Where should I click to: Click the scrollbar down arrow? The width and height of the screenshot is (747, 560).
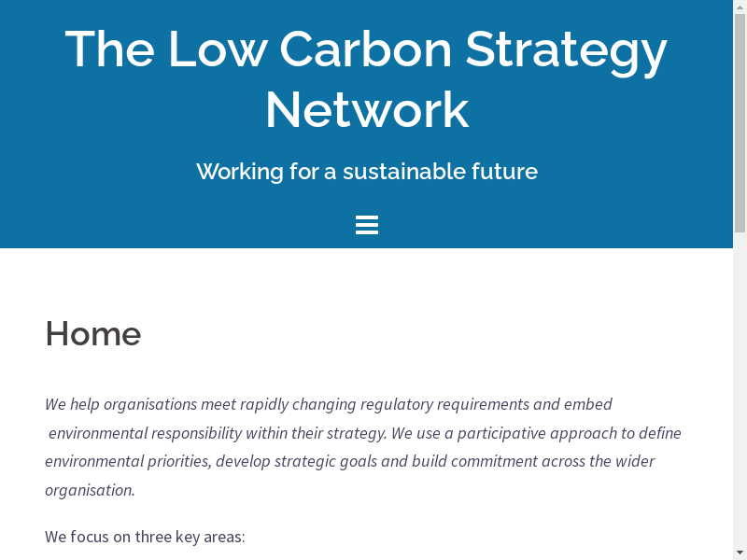pos(740,552)
